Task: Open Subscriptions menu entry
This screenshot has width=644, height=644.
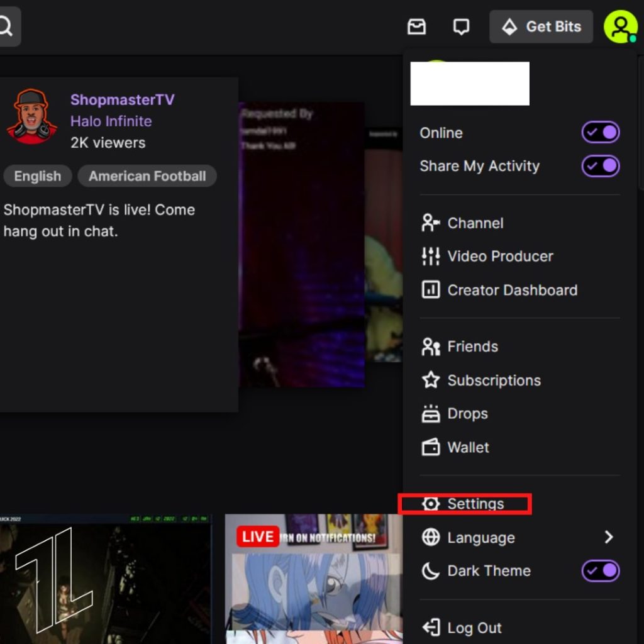Action: (519, 380)
